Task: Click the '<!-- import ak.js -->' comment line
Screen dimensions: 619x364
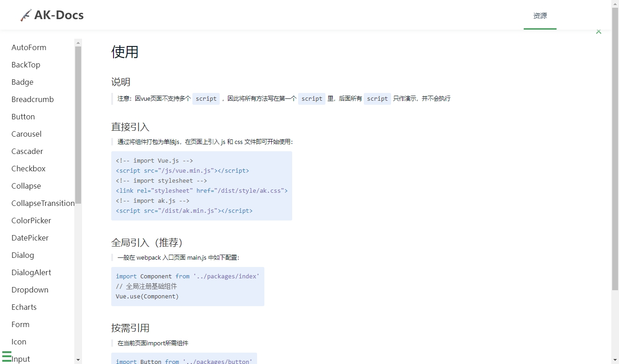Action: (153, 200)
